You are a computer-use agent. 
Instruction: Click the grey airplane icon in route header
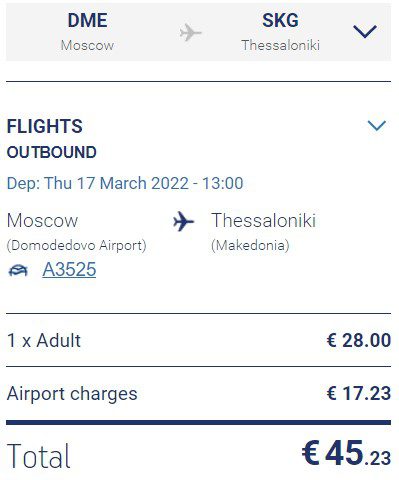191,32
